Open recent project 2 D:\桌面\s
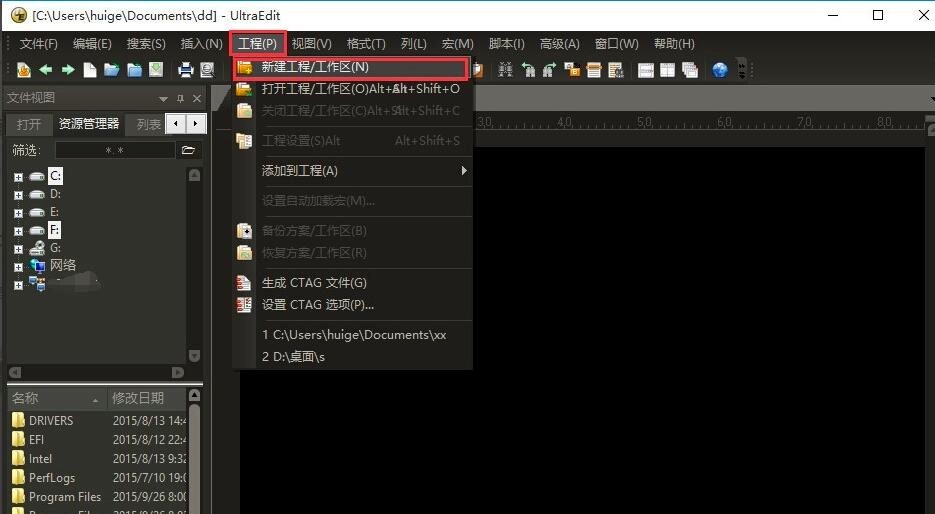The width and height of the screenshot is (935, 514). (x=352, y=357)
